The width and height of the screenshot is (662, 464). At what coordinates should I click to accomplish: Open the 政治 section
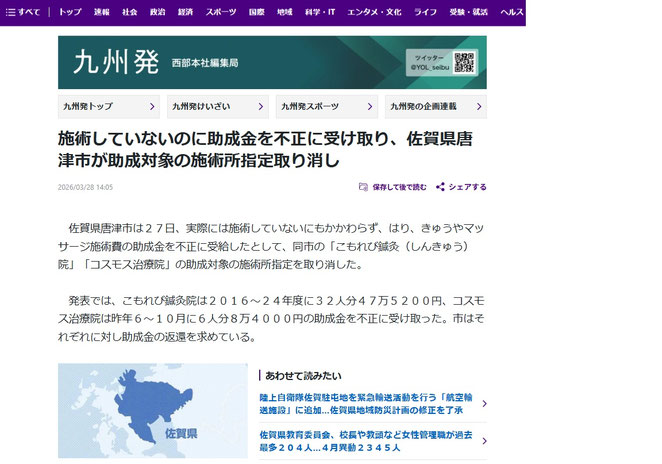coord(157,12)
